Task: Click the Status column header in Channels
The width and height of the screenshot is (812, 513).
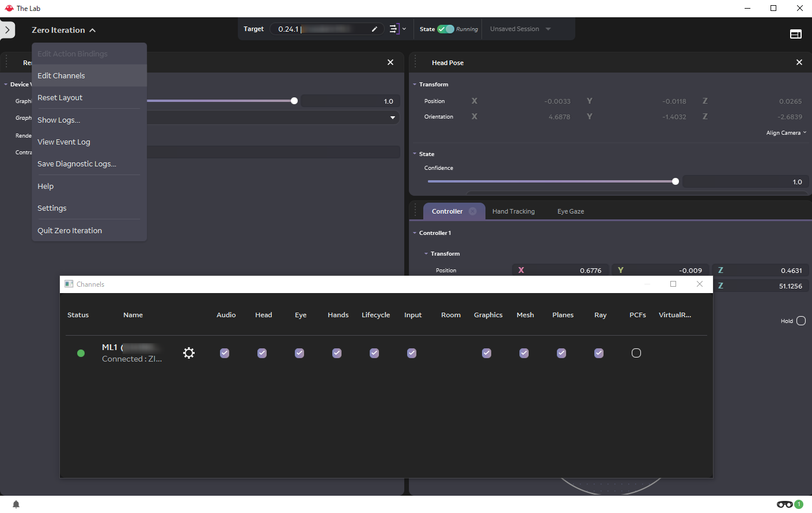Action: [78, 315]
